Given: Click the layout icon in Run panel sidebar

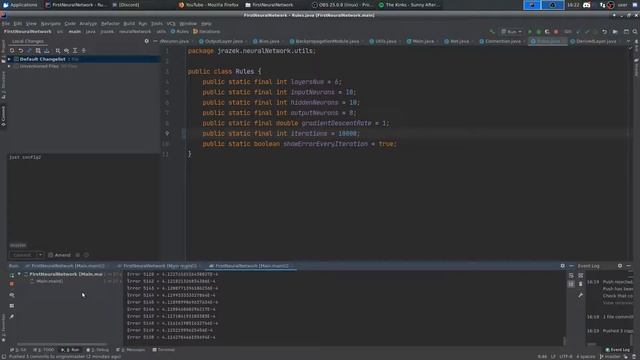Looking at the screenshot, I should (12, 306).
